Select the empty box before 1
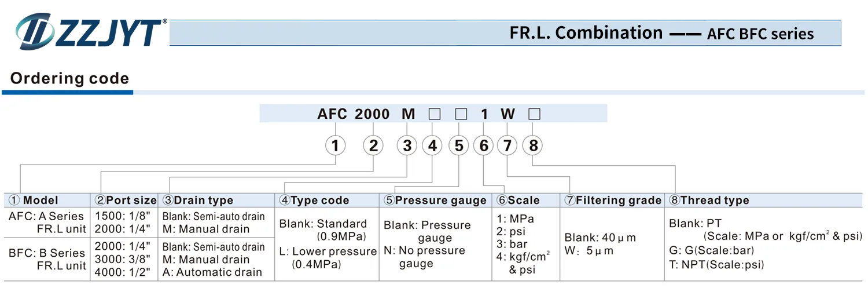Screen dimensions: 868x288 tap(461, 114)
